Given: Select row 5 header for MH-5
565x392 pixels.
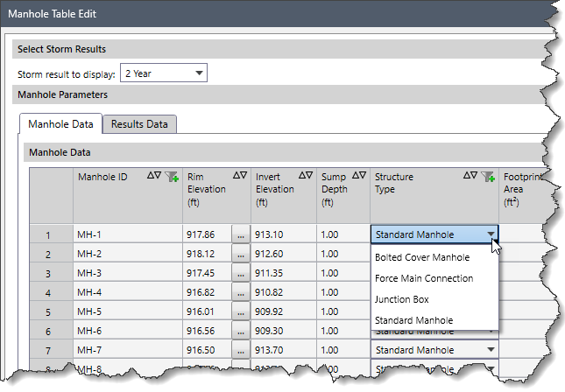Looking at the screenshot, I should [50, 311].
